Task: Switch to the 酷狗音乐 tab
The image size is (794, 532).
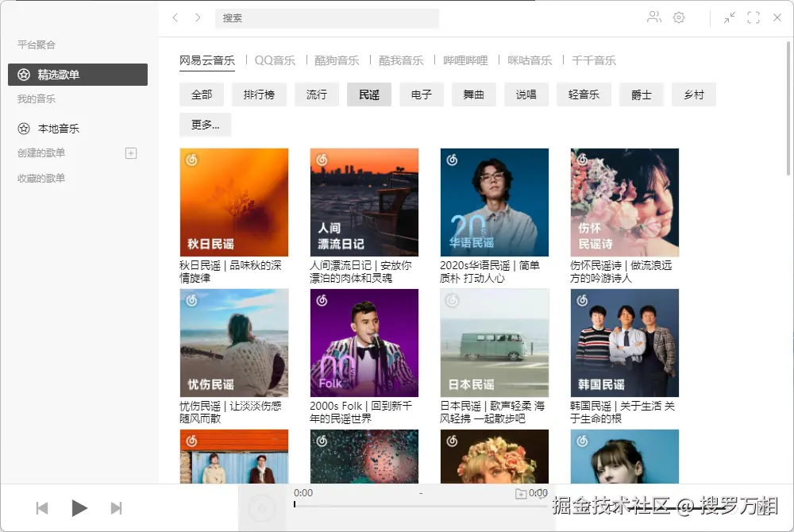Action: click(337, 60)
